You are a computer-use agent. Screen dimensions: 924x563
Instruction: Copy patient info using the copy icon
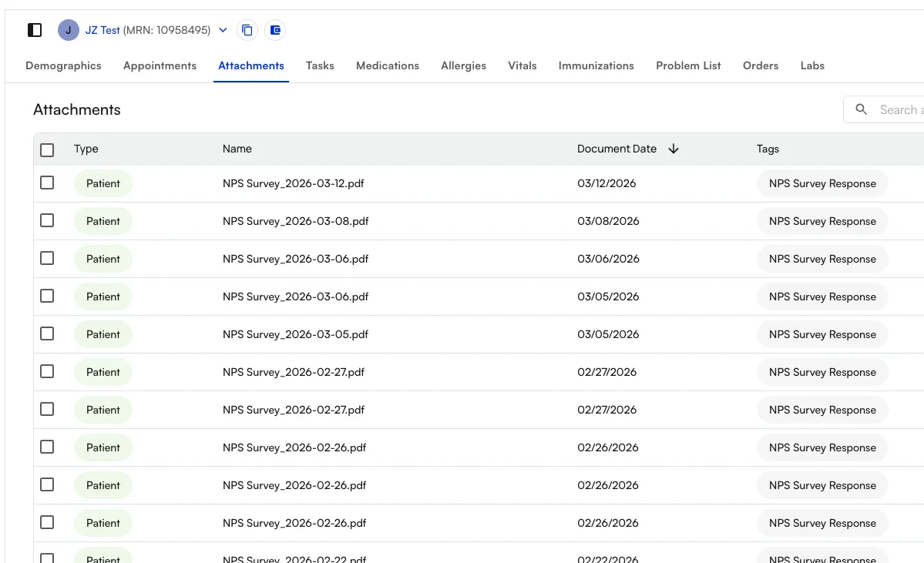[247, 30]
